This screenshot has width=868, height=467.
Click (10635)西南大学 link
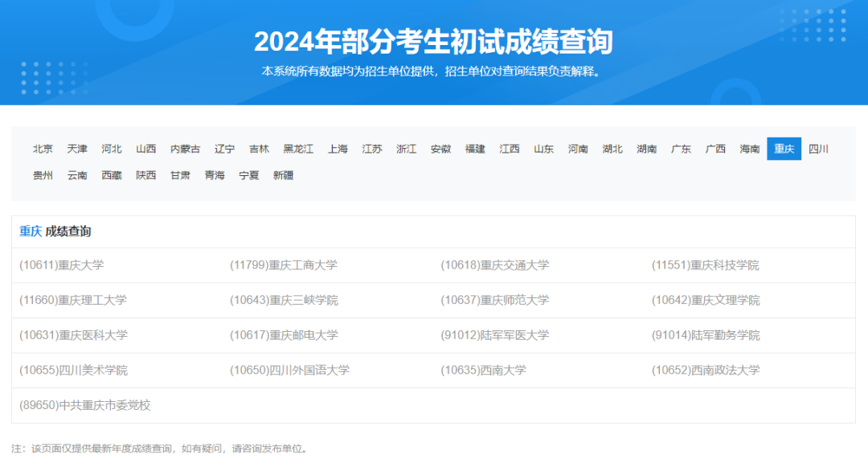coord(483,371)
